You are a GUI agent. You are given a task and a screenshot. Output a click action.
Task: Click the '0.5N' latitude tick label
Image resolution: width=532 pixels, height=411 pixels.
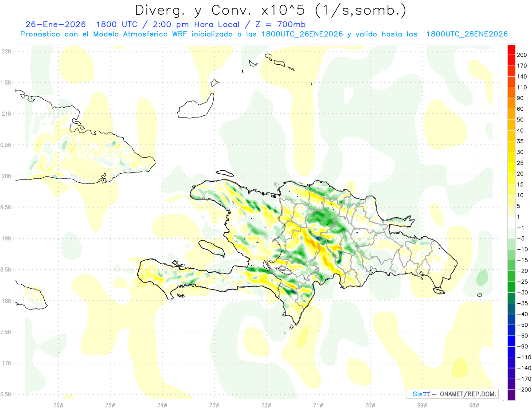6,145
